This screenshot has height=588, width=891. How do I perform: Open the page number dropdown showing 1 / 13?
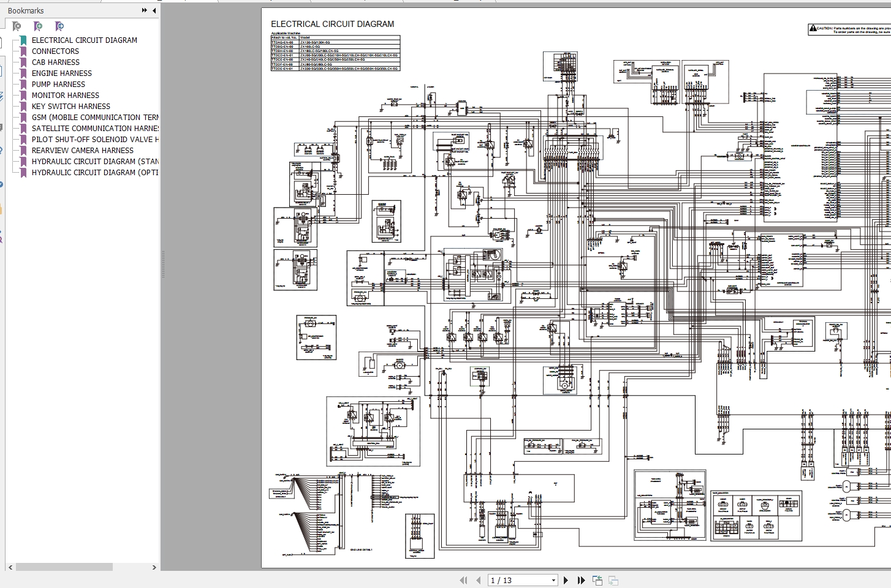[553, 580]
